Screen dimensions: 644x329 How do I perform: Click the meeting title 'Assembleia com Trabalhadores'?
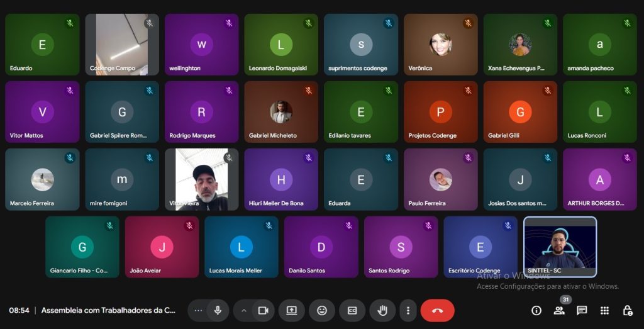point(108,310)
